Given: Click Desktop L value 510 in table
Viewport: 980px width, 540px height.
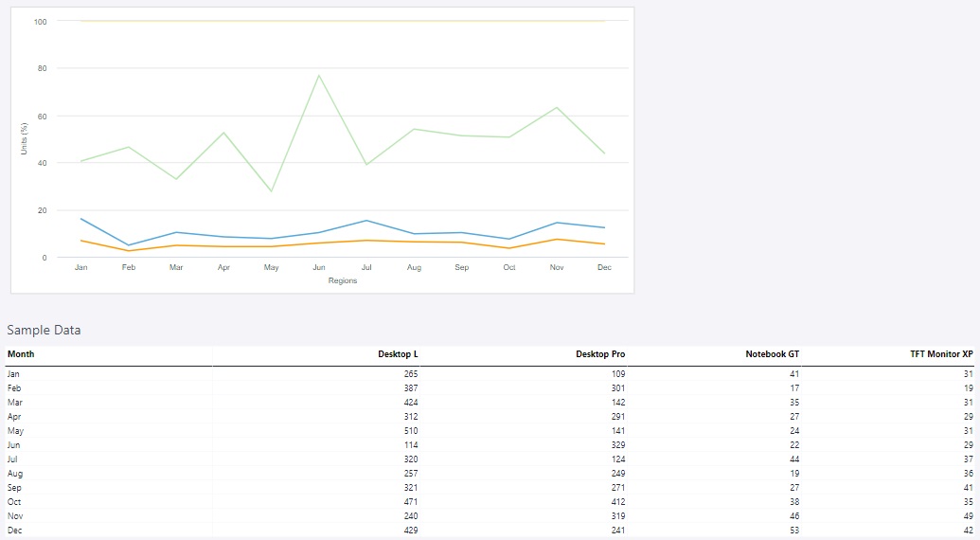Looking at the screenshot, I should coord(410,431).
